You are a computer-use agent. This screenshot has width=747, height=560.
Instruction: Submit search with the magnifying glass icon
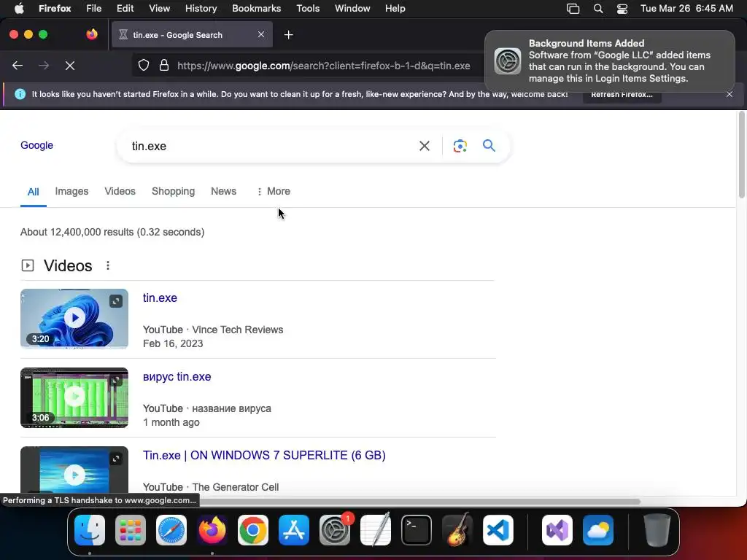[x=489, y=145]
